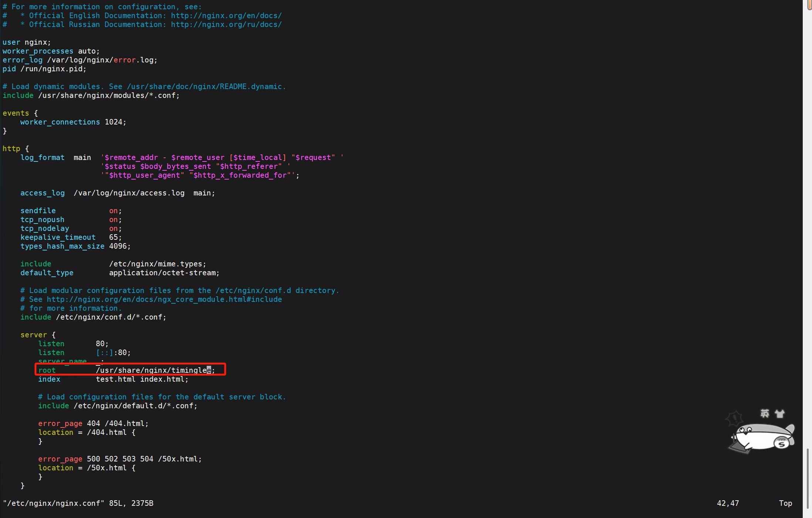
Task: Click the 'on' value after tcp_nodelay
Action: (113, 229)
